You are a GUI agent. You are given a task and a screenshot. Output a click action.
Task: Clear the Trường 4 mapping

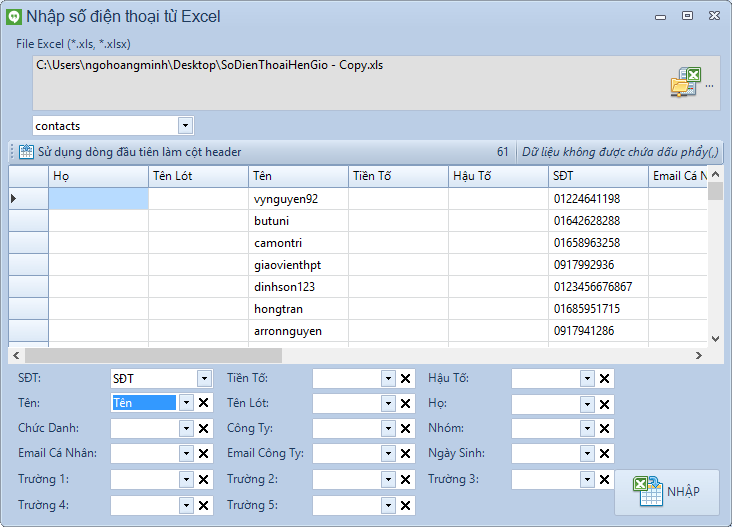204,505
